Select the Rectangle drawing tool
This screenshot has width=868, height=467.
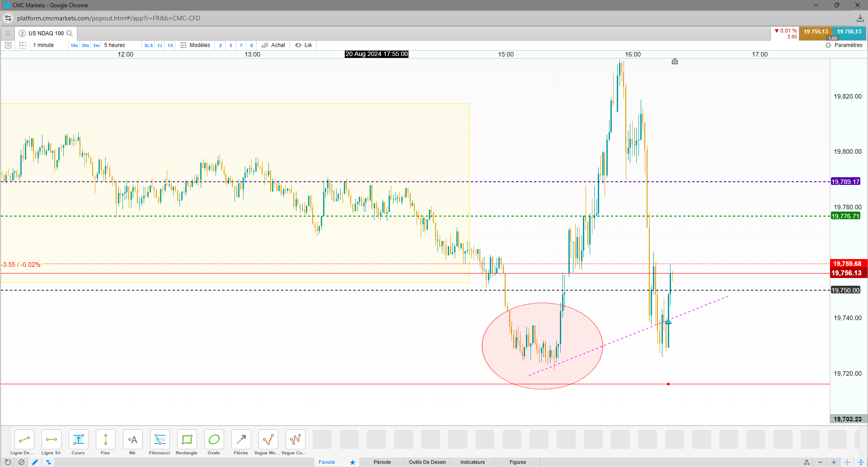(x=187, y=439)
